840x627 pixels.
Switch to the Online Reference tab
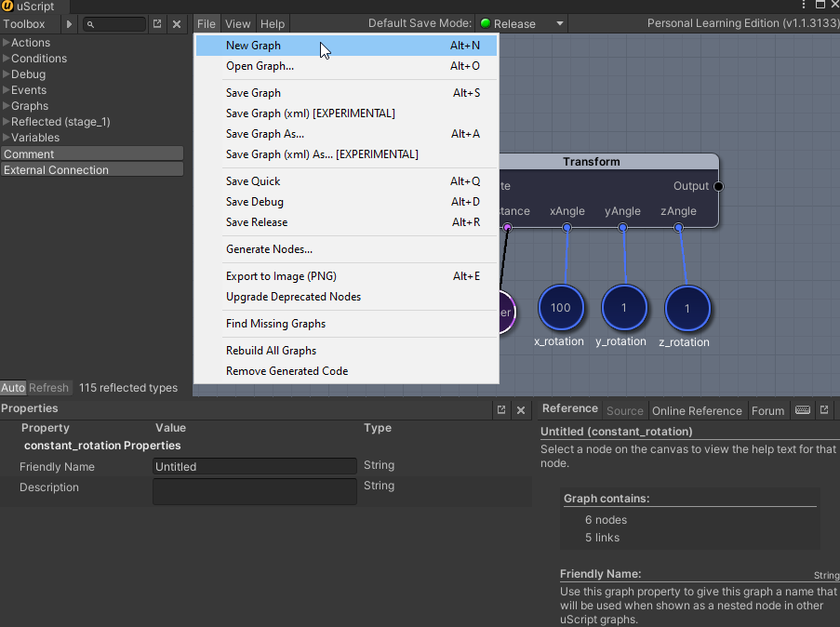(x=697, y=410)
